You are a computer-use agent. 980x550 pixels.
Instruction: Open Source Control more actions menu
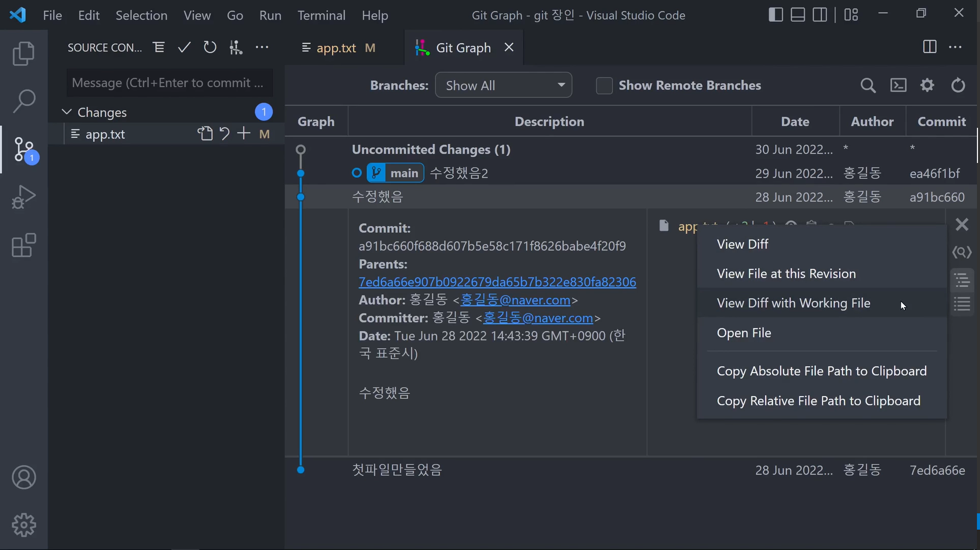(262, 48)
